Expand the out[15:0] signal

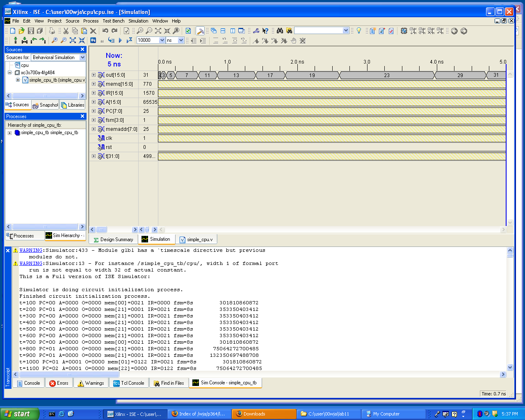(x=94, y=75)
